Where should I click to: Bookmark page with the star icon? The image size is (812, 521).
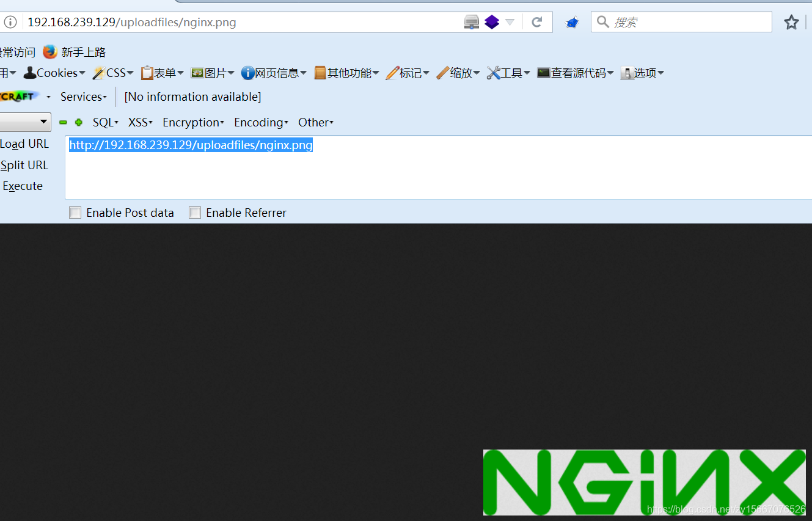(791, 23)
